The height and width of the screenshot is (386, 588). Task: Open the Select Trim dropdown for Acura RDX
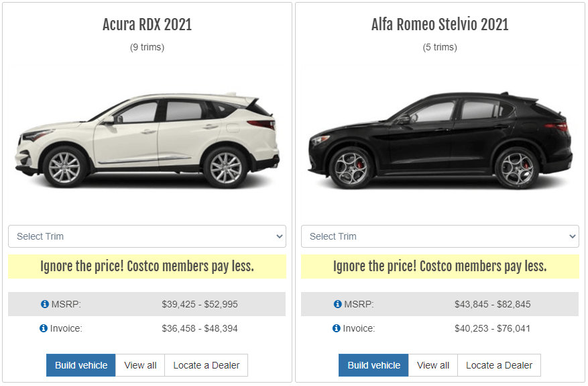pyautogui.click(x=147, y=236)
